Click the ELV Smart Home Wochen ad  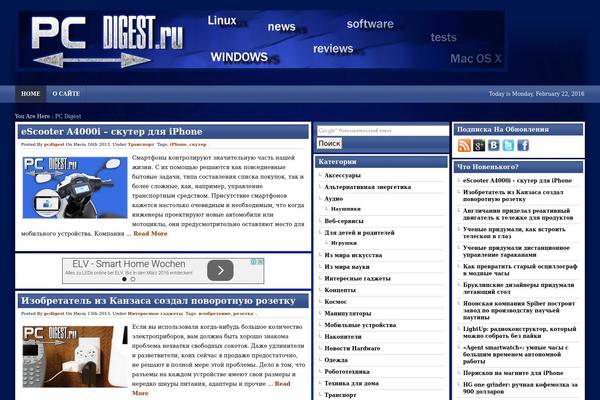(163, 271)
